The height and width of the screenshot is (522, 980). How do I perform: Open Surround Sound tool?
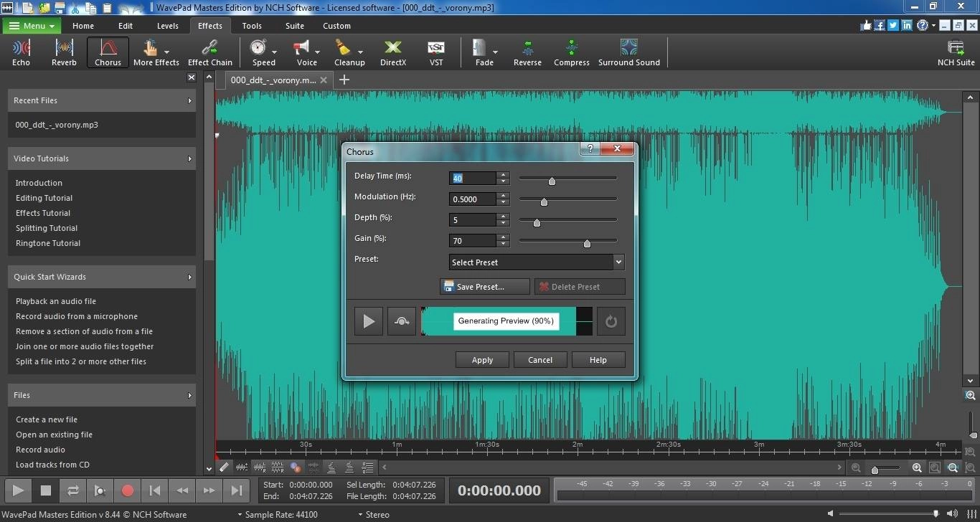tap(629, 53)
